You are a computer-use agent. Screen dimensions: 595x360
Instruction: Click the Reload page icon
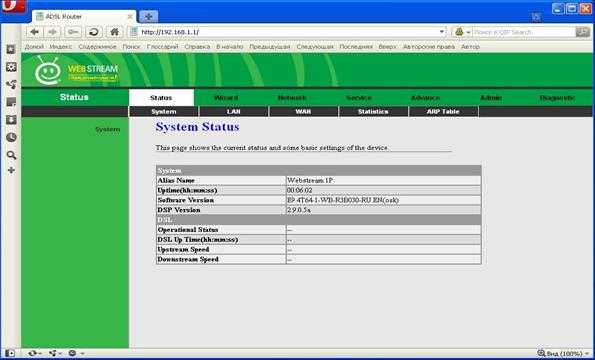94,32
